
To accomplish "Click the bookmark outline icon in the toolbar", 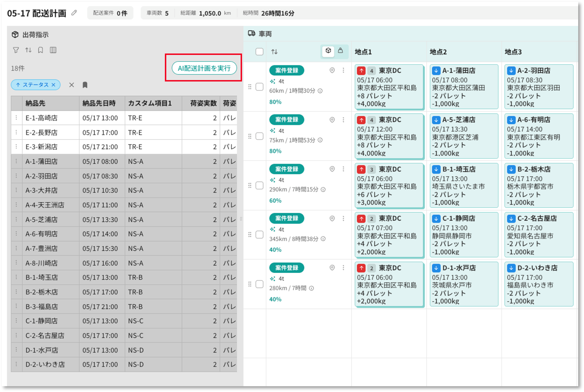I will tap(41, 50).
